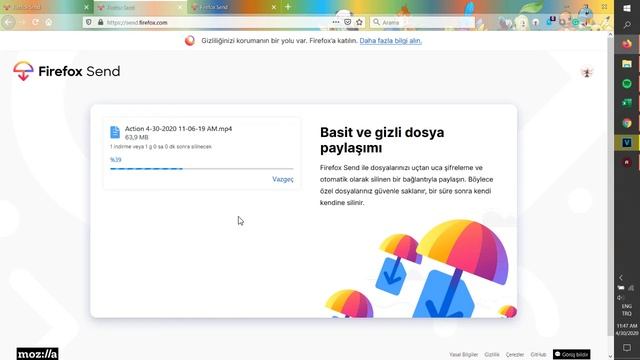Open the Windows notification center icon

pos(627,348)
